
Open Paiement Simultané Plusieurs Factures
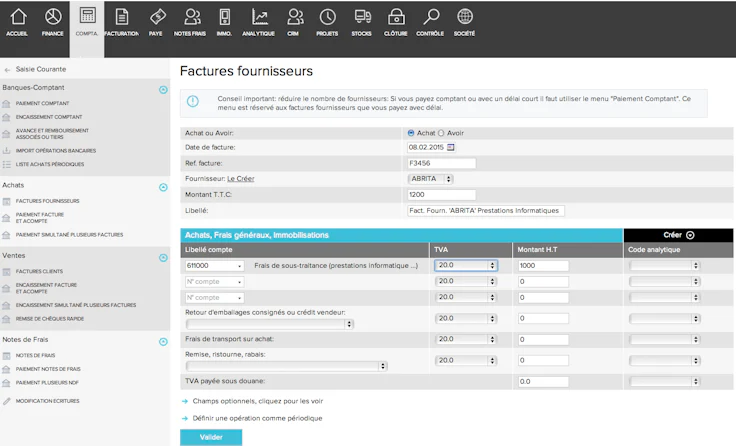pyautogui.click(x=69, y=235)
